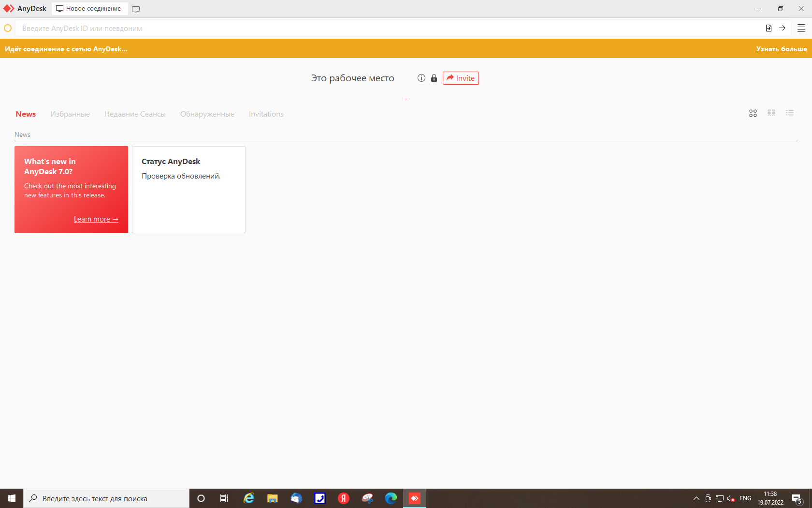Click the connect arrow icon
The image size is (812, 508).
pyautogui.click(x=782, y=28)
